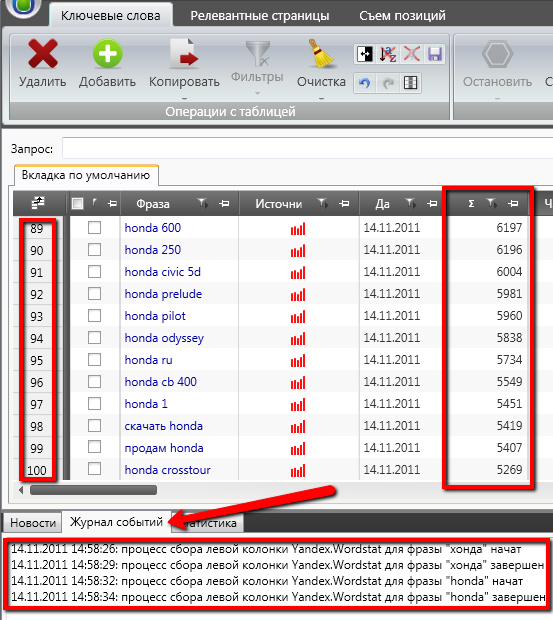Click the column layout grid icon
Viewport: 553px width, 620px height.
click(411, 83)
